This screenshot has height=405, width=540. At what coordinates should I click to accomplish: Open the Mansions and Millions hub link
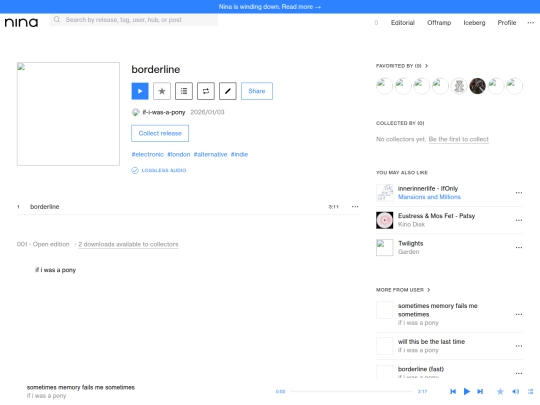point(429,197)
